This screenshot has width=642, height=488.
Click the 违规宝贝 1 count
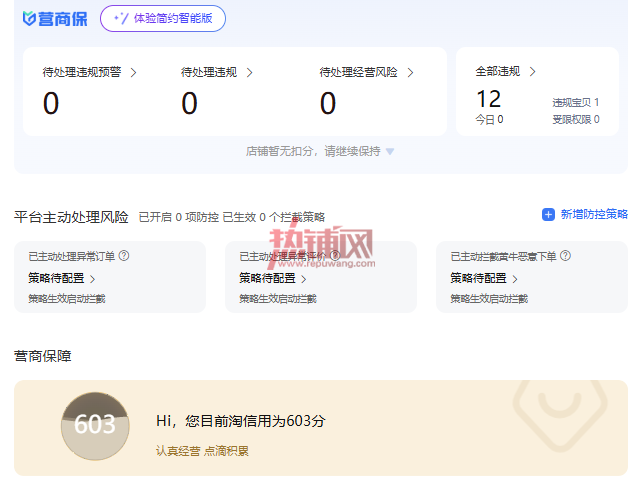576,102
